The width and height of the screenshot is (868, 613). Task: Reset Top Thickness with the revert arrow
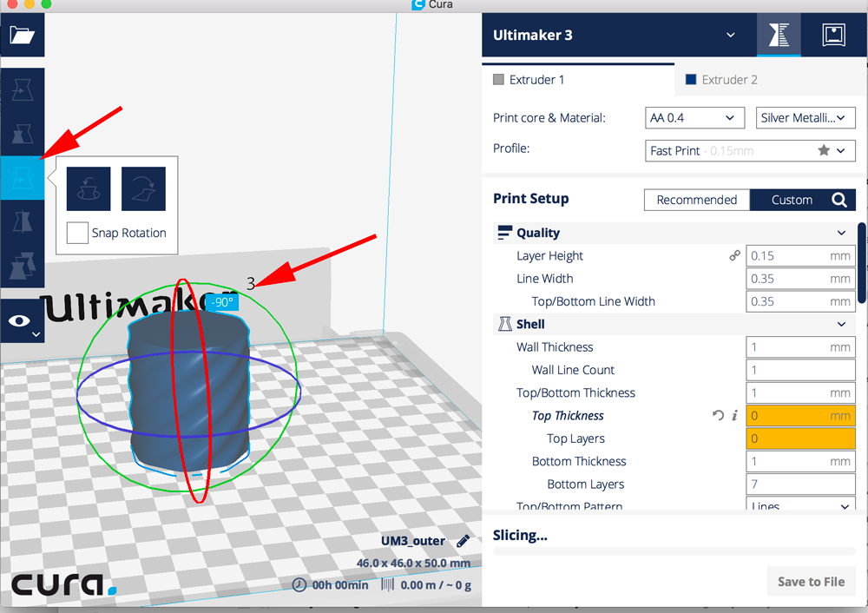pyautogui.click(x=718, y=415)
